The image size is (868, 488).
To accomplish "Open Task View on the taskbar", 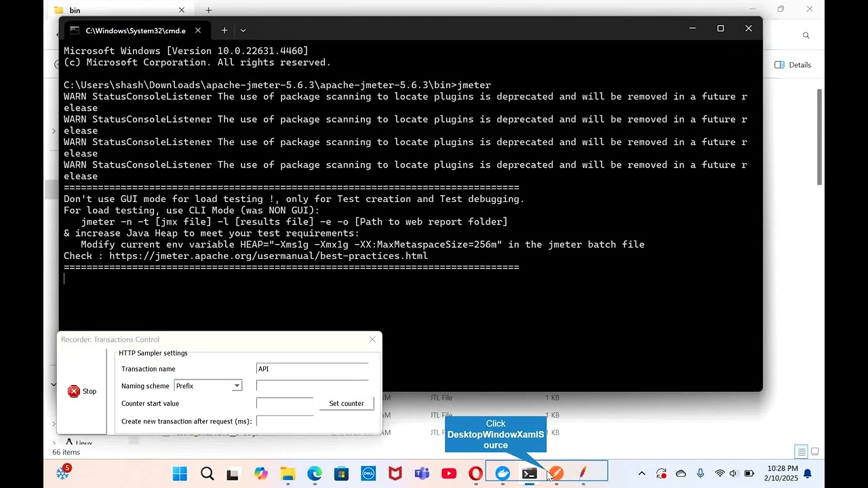I will coord(233,473).
